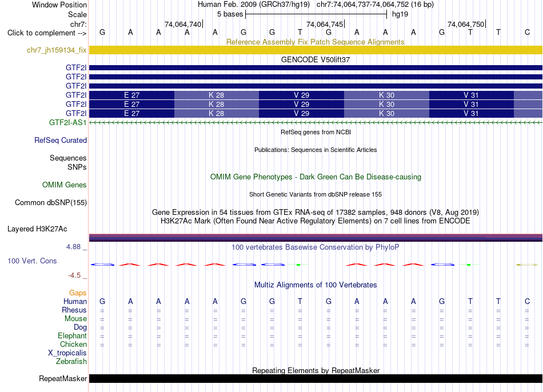
Task: Click the 'H3K27Ac Mark' ENCODE track title
Action: click(x=316, y=221)
